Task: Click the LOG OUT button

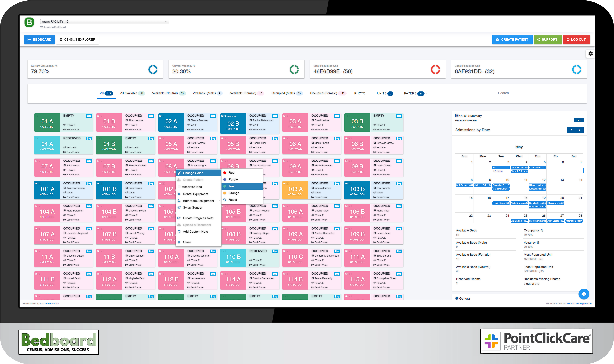Action: pyautogui.click(x=576, y=40)
